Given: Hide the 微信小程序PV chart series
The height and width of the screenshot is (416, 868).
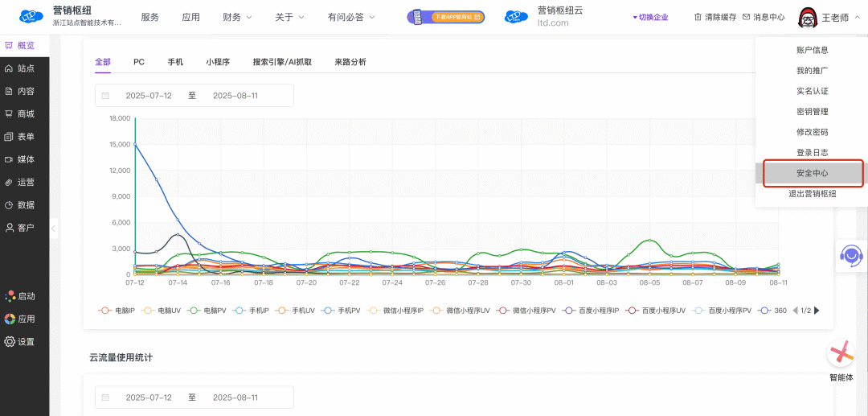Looking at the screenshot, I should click(x=526, y=311).
